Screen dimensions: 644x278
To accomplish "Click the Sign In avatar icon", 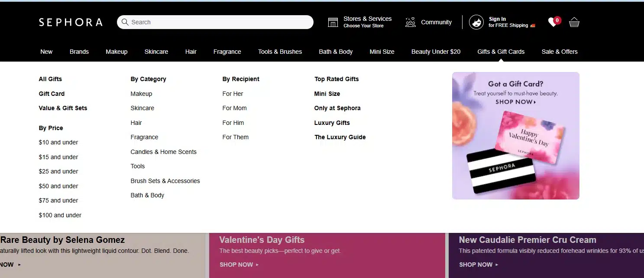I will pos(476,22).
